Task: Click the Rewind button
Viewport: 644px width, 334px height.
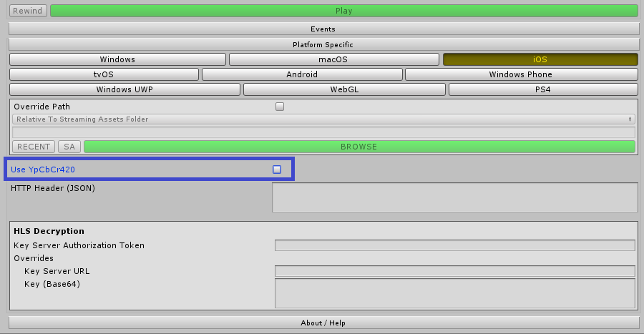Action: 29,11
